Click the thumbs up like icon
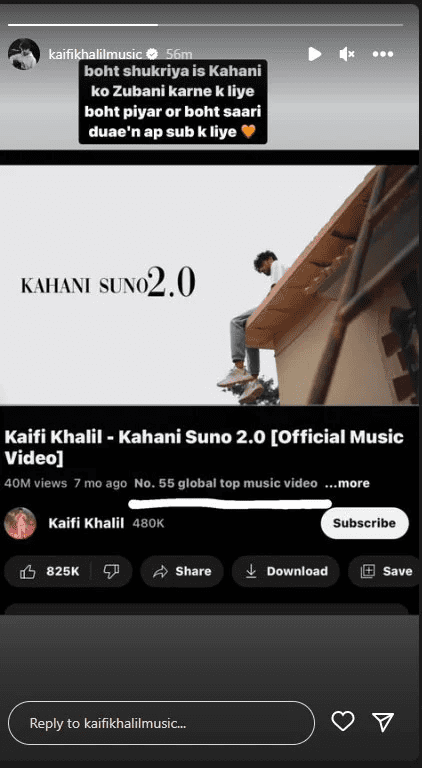The width and height of the screenshot is (422, 768). point(27,571)
